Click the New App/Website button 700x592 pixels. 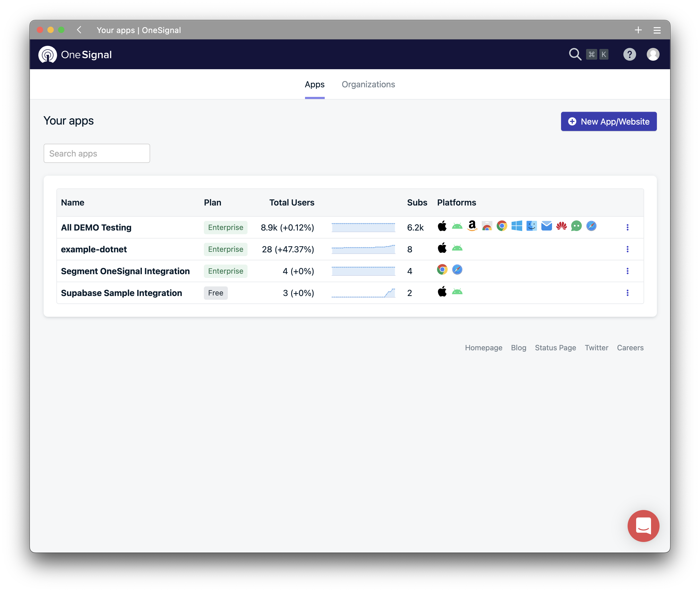tap(608, 121)
